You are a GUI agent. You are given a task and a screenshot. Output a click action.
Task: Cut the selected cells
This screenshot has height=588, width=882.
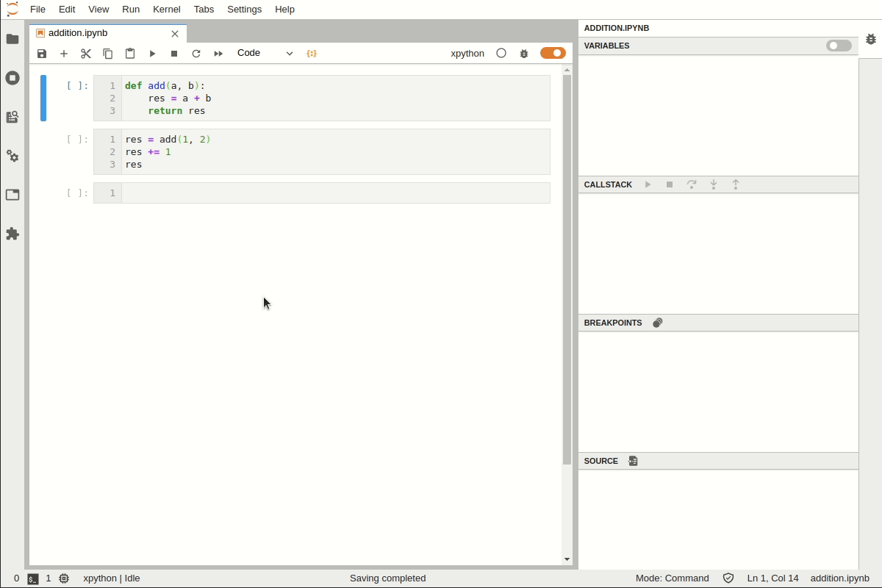click(86, 53)
